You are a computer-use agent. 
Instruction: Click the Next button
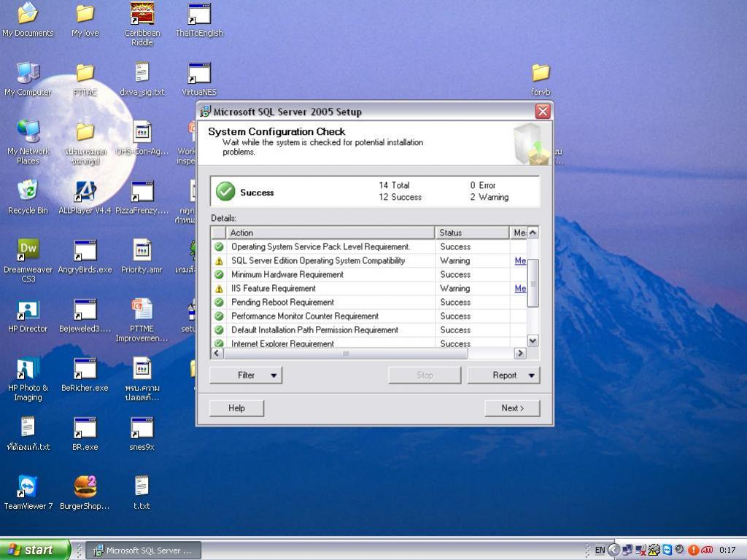click(513, 408)
